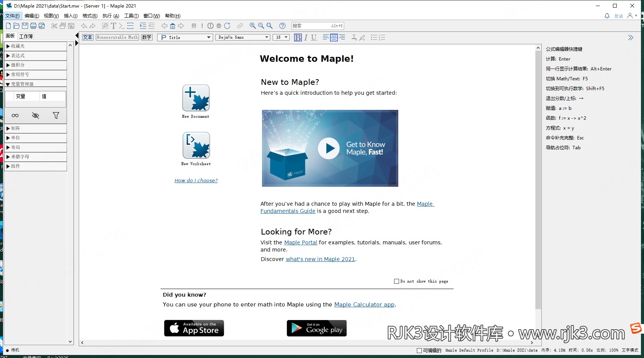Viewport: 644px width, 358px height.
Task: Click the scissors cut icon
Action: point(55,26)
